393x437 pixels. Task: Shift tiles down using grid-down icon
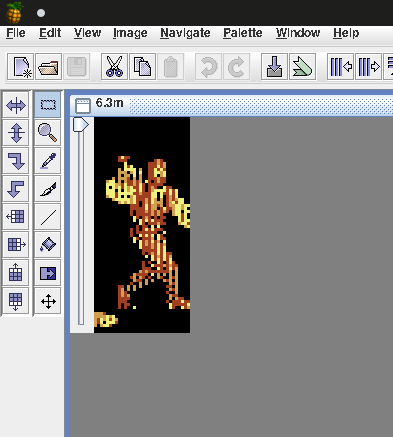pyautogui.click(x=16, y=301)
